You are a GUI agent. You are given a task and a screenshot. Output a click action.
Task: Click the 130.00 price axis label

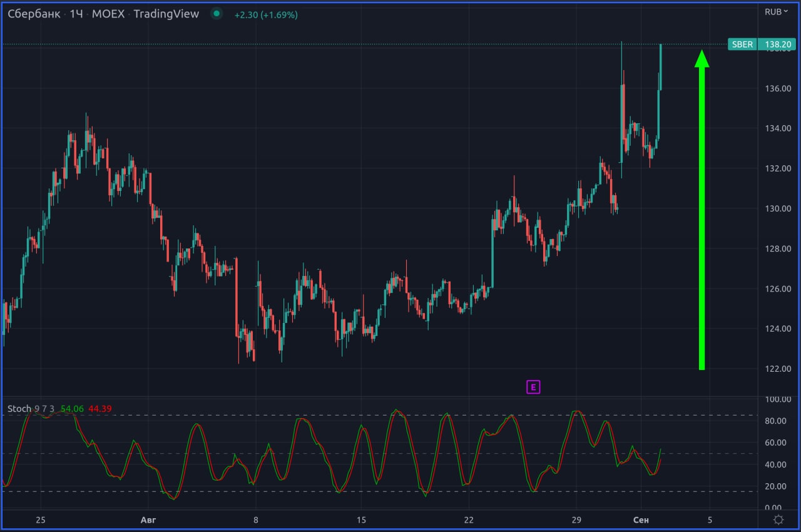(779, 208)
